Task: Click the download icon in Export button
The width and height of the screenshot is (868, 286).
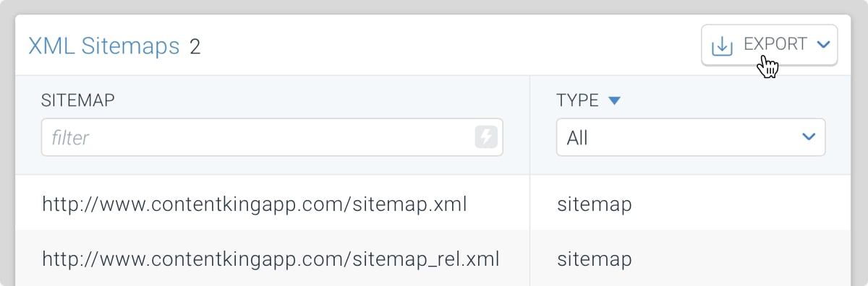Action: pyautogui.click(x=722, y=45)
